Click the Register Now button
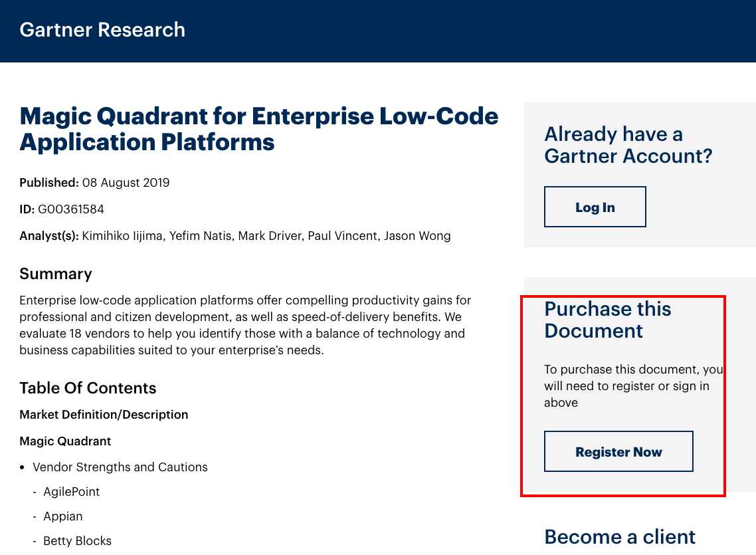 click(618, 451)
